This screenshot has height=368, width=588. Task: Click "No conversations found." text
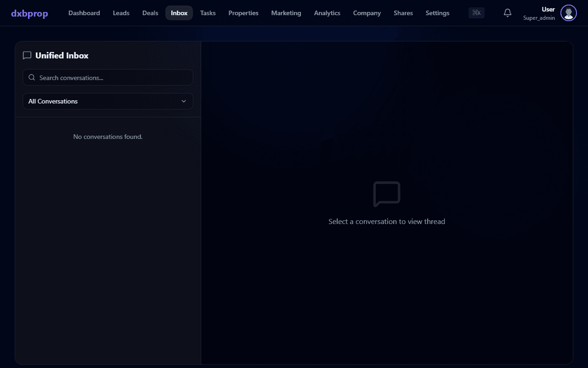(x=108, y=137)
